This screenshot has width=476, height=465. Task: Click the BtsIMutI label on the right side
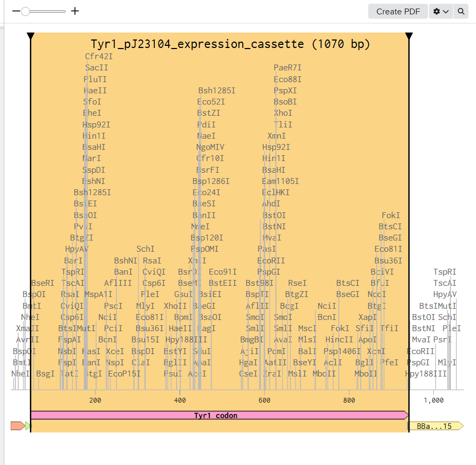coord(438,306)
